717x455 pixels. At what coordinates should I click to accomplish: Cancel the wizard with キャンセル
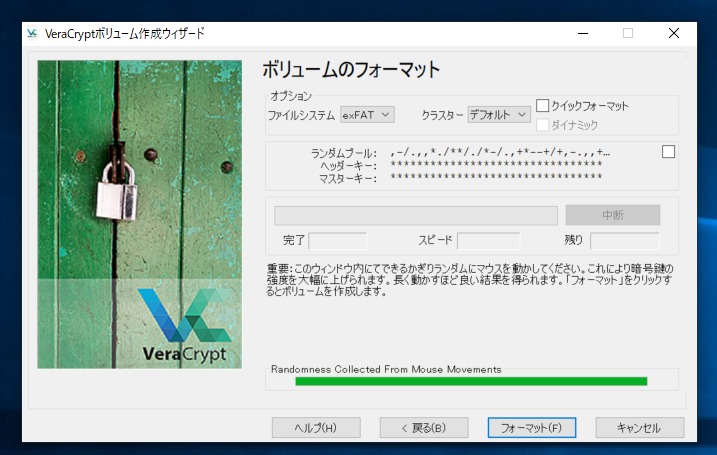(640, 428)
